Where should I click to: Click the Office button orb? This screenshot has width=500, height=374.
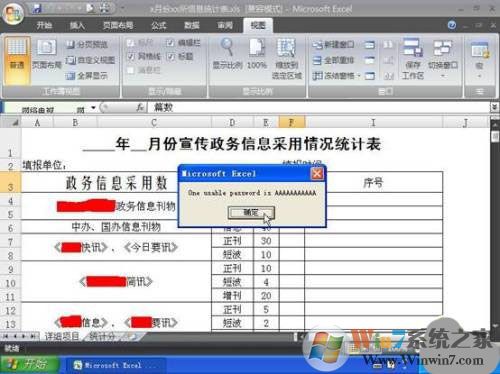click(13, 13)
